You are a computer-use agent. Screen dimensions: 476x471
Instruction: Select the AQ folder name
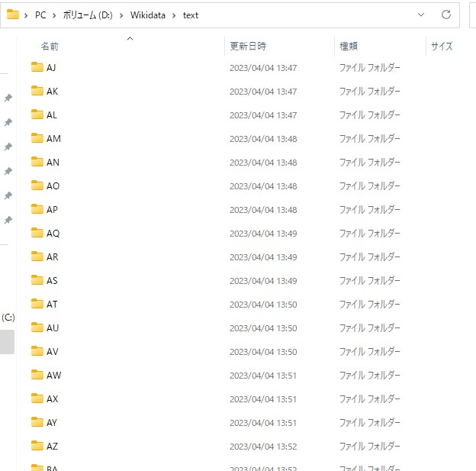click(53, 234)
